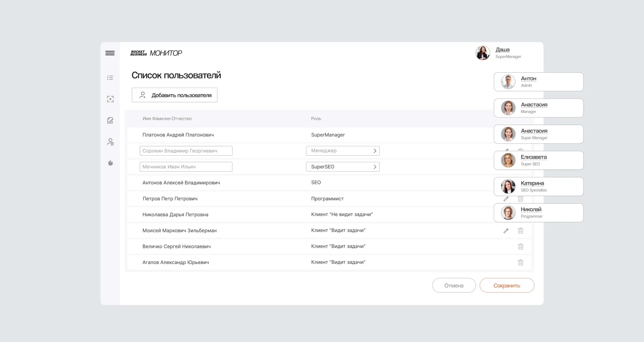This screenshot has width=644, height=342.
Task: Click the task list icon in sidebar
Action: pos(110,78)
